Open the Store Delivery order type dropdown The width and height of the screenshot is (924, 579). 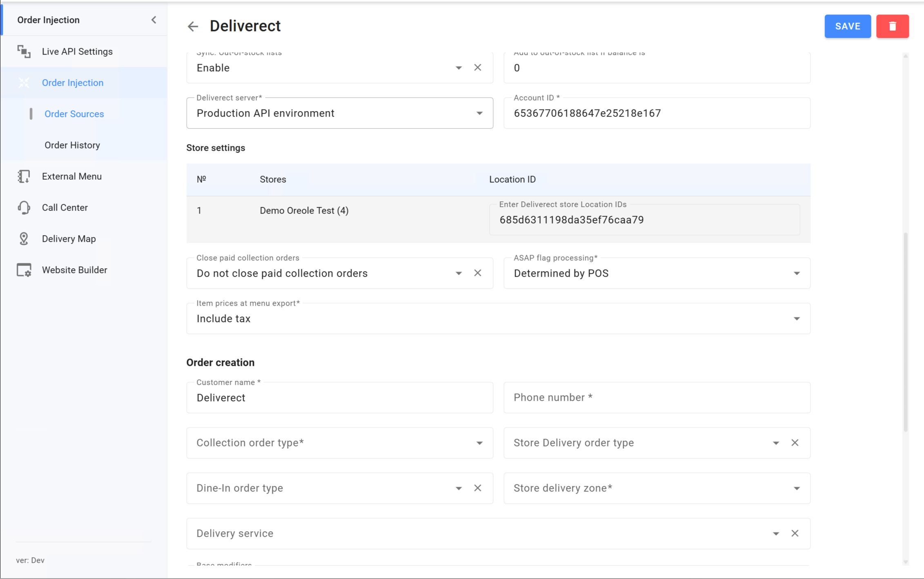(776, 443)
